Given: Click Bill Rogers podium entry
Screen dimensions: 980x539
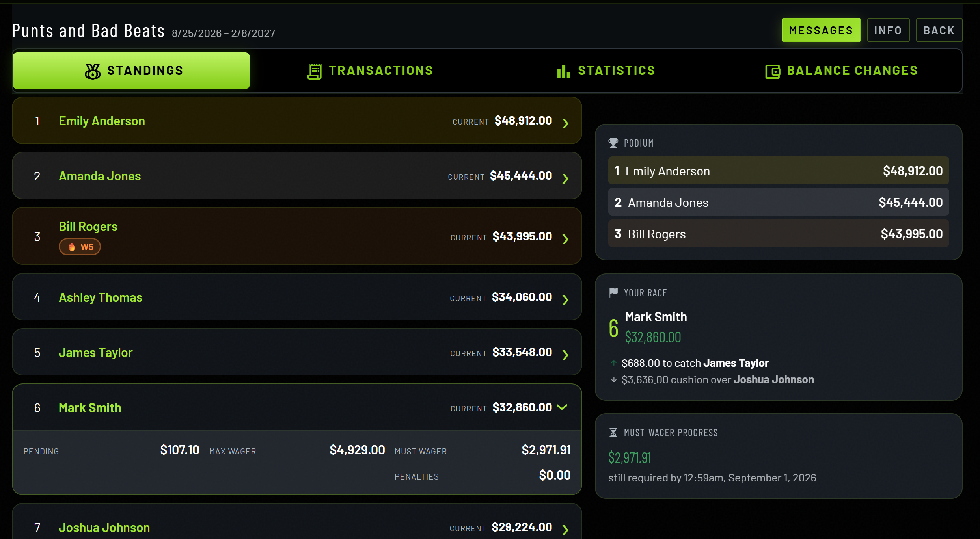Looking at the screenshot, I should [779, 234].
